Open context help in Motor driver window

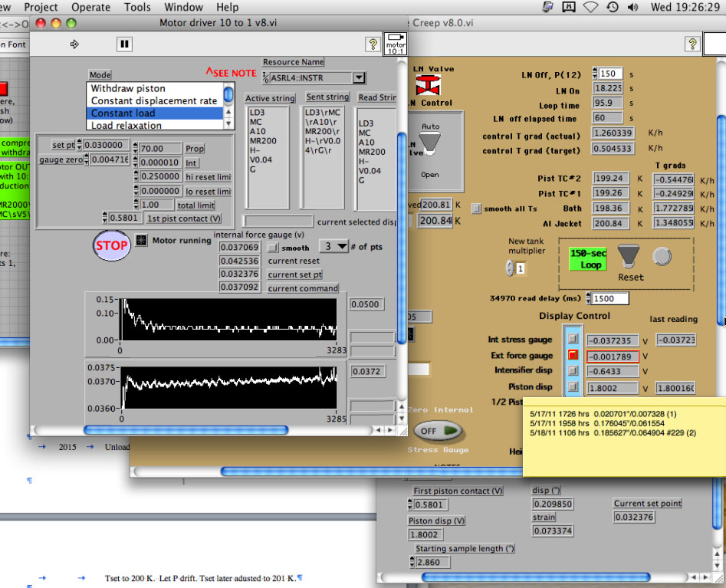tap(373, 44)
